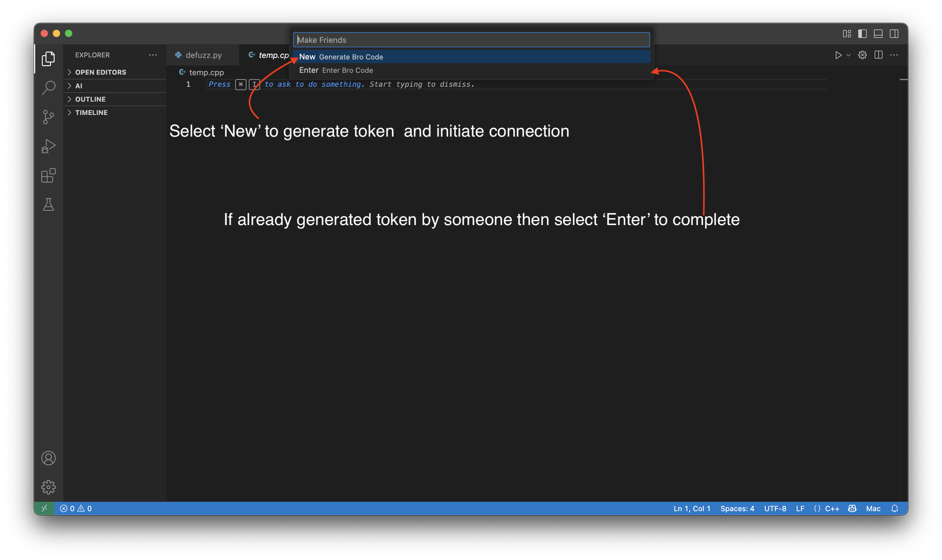942x560 pixels.
Task: Open the Testing flask icon view
Action: pyautogui.click(x=48, y=204)
